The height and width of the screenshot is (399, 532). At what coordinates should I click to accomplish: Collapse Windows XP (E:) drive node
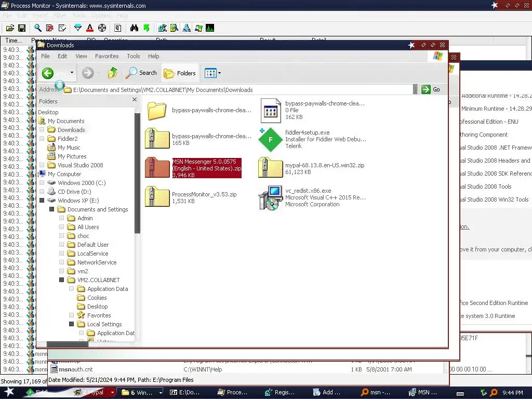coord(42,200)
